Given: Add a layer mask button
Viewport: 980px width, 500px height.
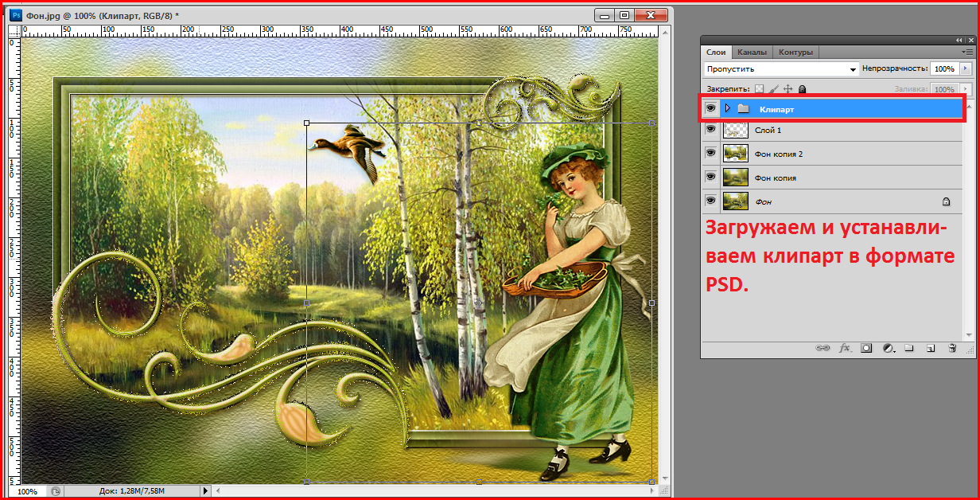Looking at the screenshot, I should coord(866,349).
